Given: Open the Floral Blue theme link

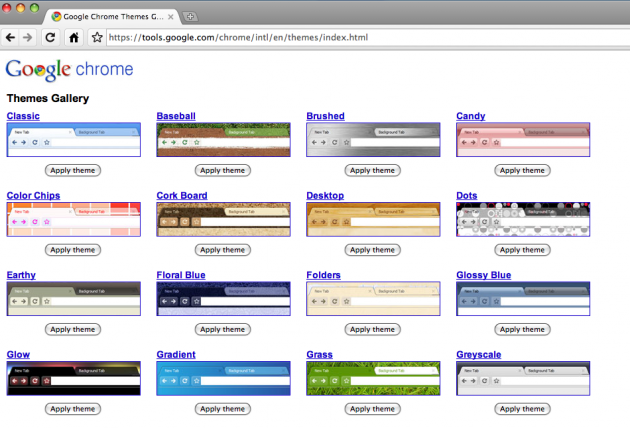Looking at the screenshot, I should (x=181, y=275).
